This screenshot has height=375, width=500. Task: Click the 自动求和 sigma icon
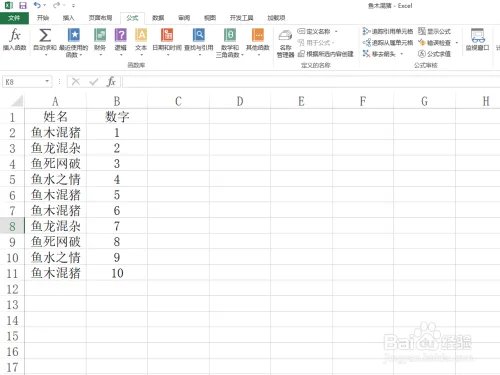coord(45,35)
